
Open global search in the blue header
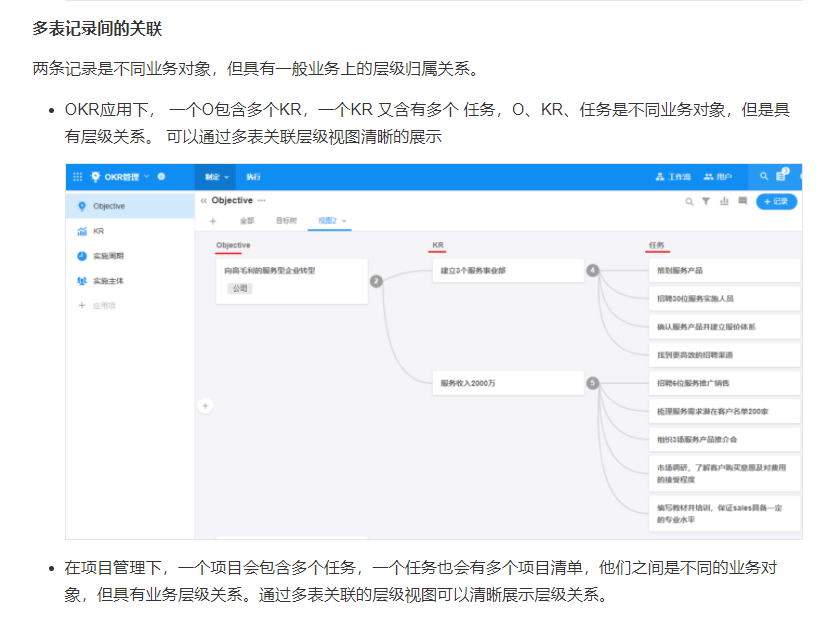764,177
